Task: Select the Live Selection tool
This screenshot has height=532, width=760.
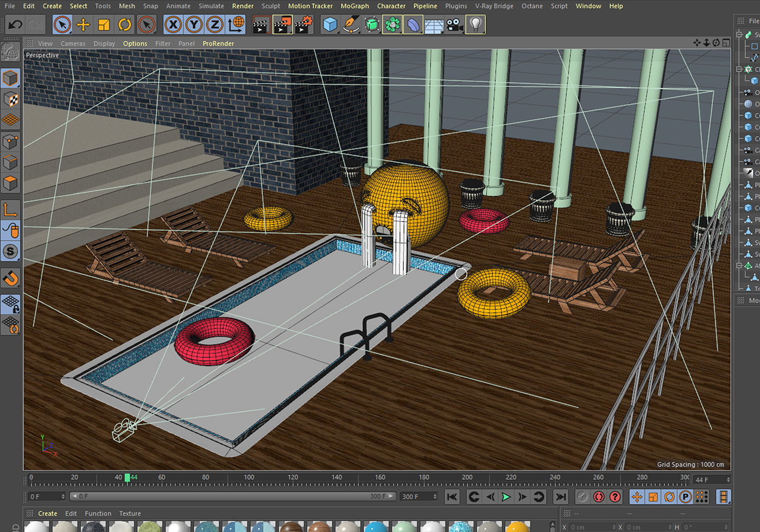Action: 62,24
